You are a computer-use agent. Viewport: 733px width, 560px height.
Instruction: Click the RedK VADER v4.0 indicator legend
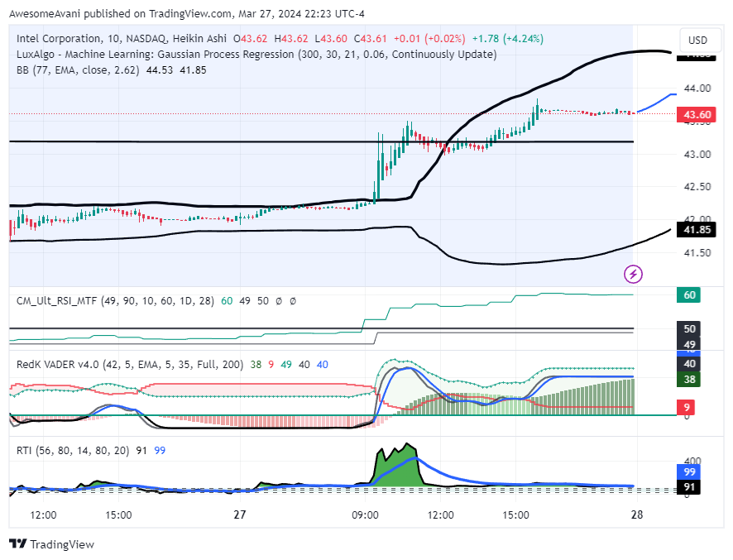(x=130, y=364)
